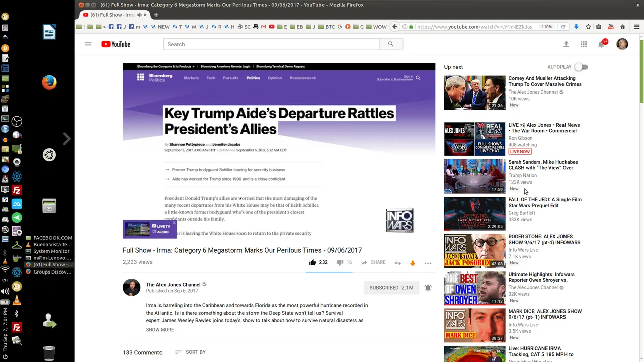Expand the hidden side panel arrow
Screen dimensions: 644x362
coord(67,139)
